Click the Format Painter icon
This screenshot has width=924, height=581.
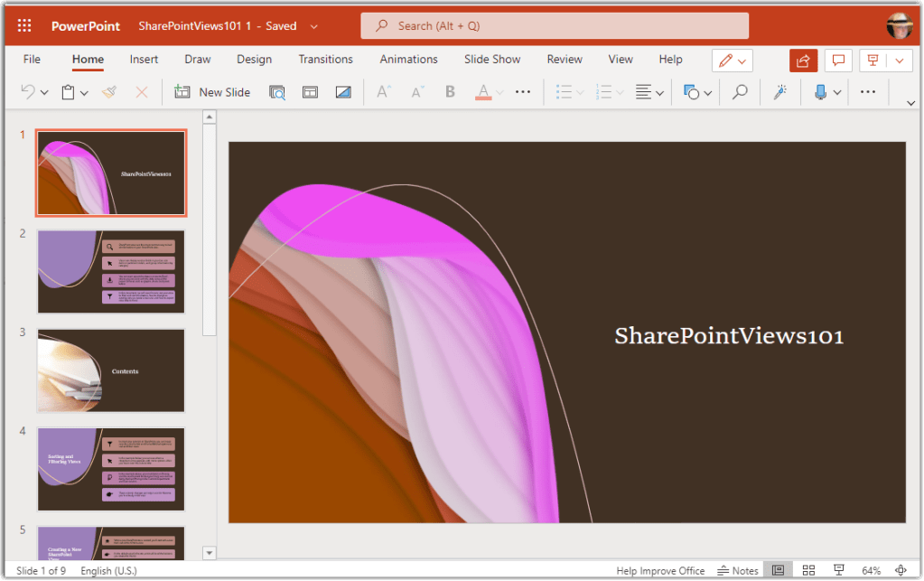tap(109, 92)
